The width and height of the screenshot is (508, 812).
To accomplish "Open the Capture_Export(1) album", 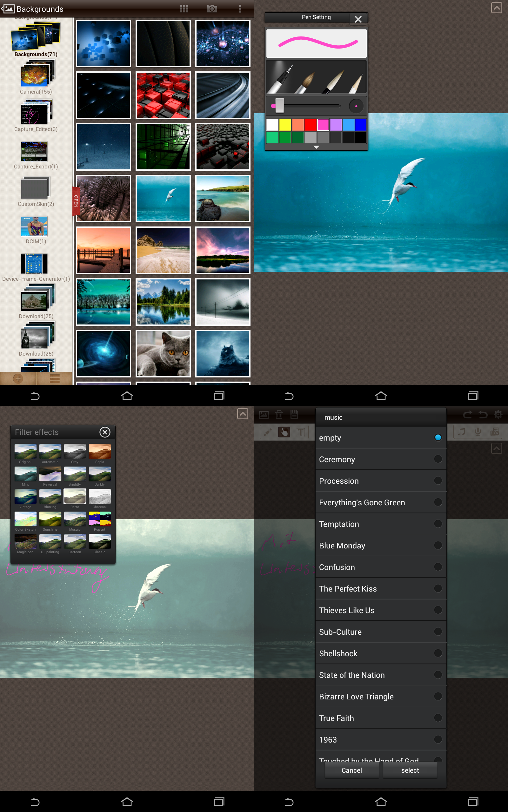I will pyautogui.click(x=36, y=155).
